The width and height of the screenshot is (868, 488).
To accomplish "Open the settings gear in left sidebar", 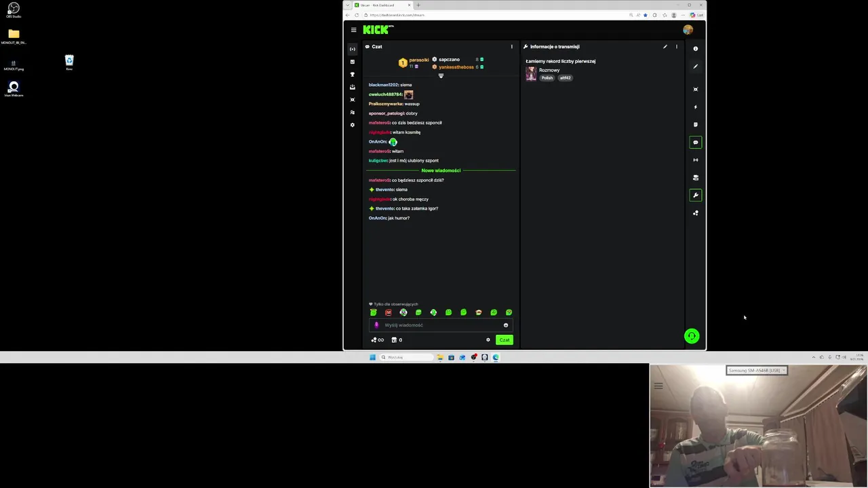I will tap(352, 125).
